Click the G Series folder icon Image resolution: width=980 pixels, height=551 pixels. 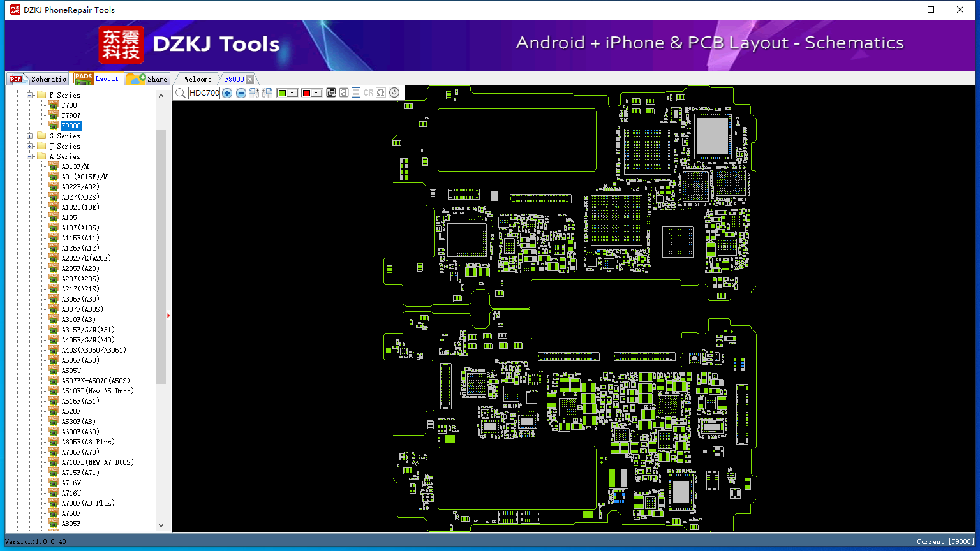(x=41, y=136)
